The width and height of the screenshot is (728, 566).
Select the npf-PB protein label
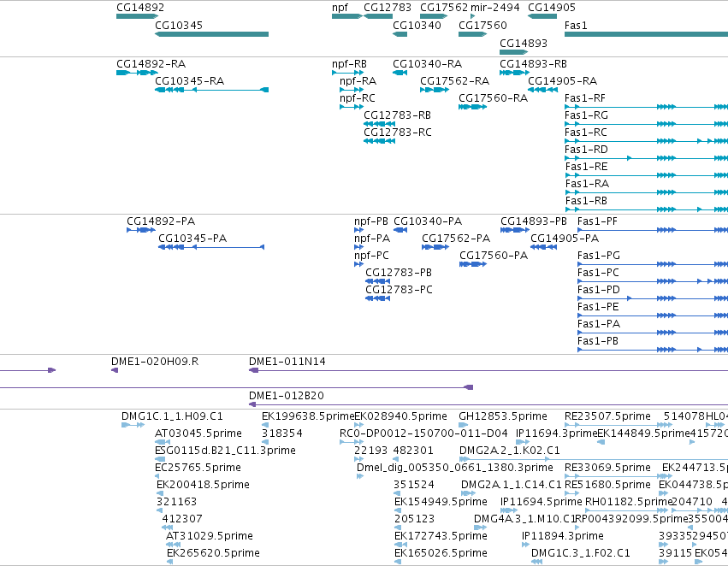pyautogui.click(x=371, y=221)
